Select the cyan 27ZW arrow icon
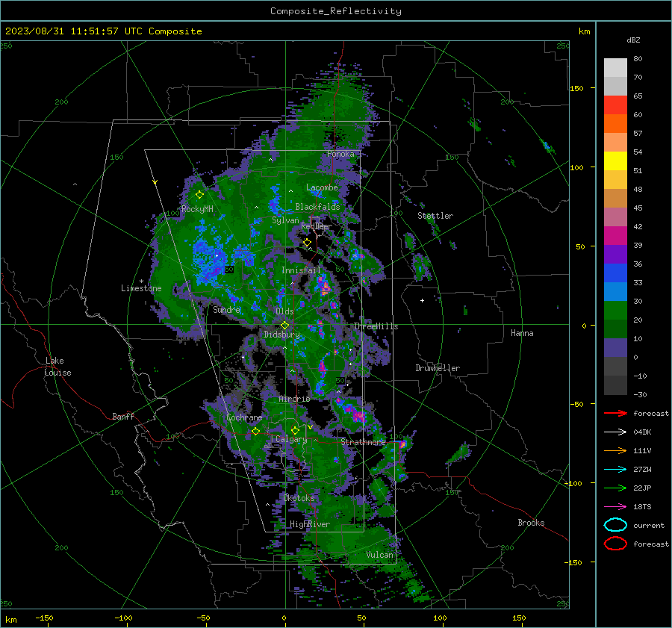Image resolution: width=672 pixels, height=628 pixels. pyautogui.click(x=615, y=470)
